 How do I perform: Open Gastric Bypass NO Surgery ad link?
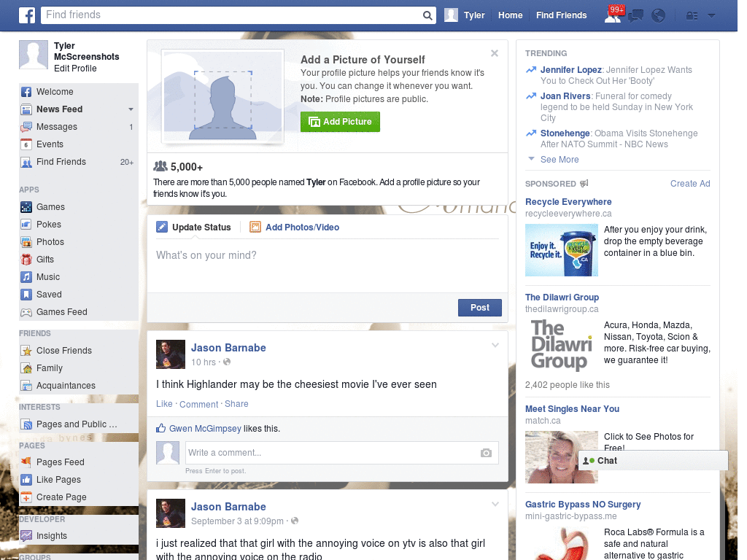[x=583, y=505]
